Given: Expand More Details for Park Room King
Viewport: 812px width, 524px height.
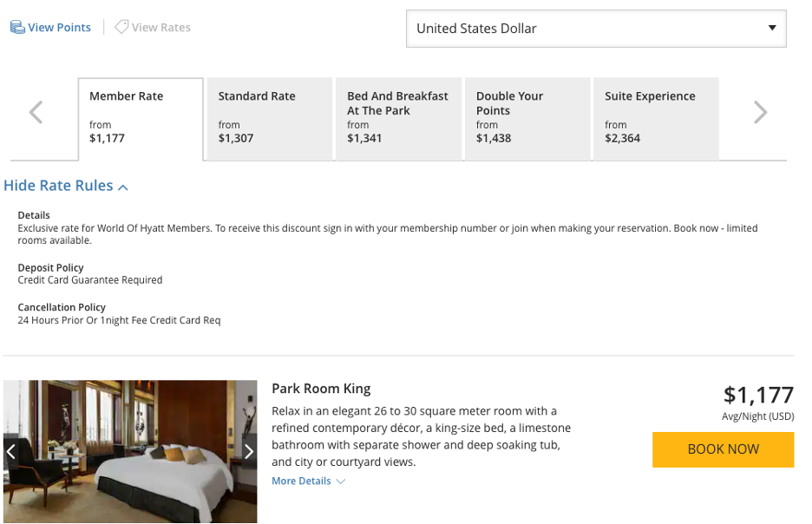Looking at the screenshot, I should [301, 481].
